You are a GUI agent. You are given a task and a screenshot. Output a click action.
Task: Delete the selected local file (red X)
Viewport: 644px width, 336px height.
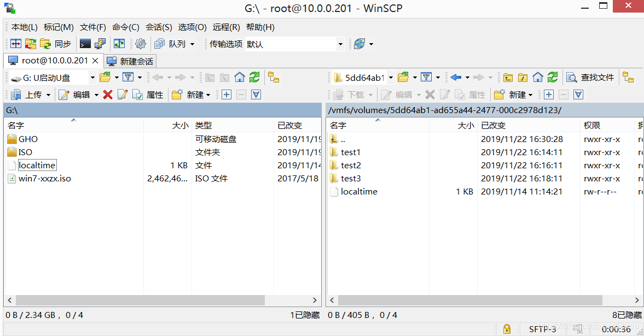108,95
